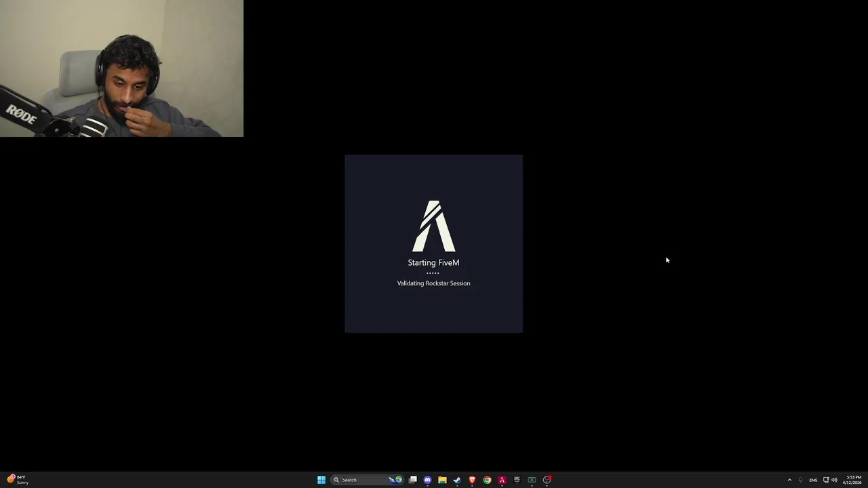
Task: Open Epic Games Launcher from the taskbar
Action: coord(517,480)
